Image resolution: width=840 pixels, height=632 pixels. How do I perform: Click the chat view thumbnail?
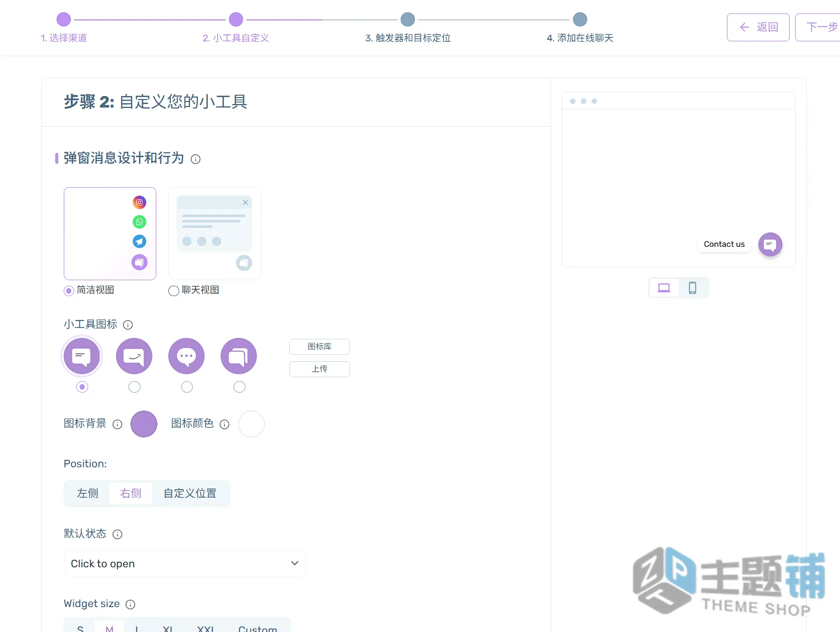click(215, 234)
